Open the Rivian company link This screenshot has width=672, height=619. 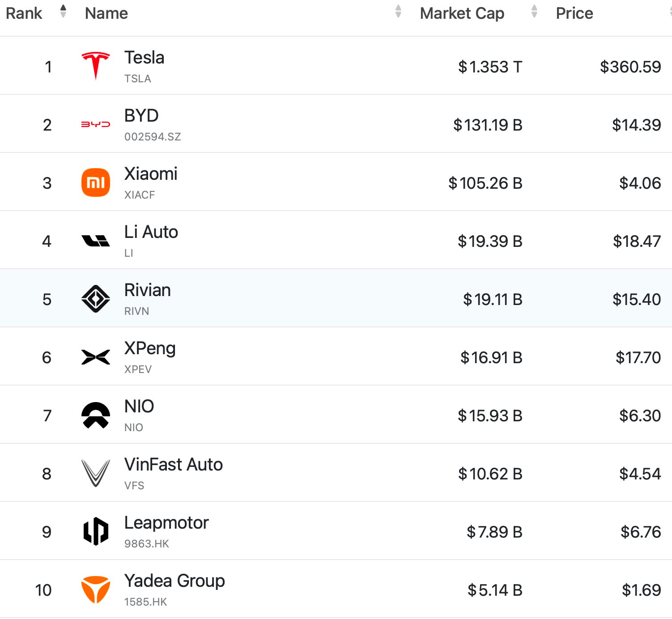(x=147, y=290)
